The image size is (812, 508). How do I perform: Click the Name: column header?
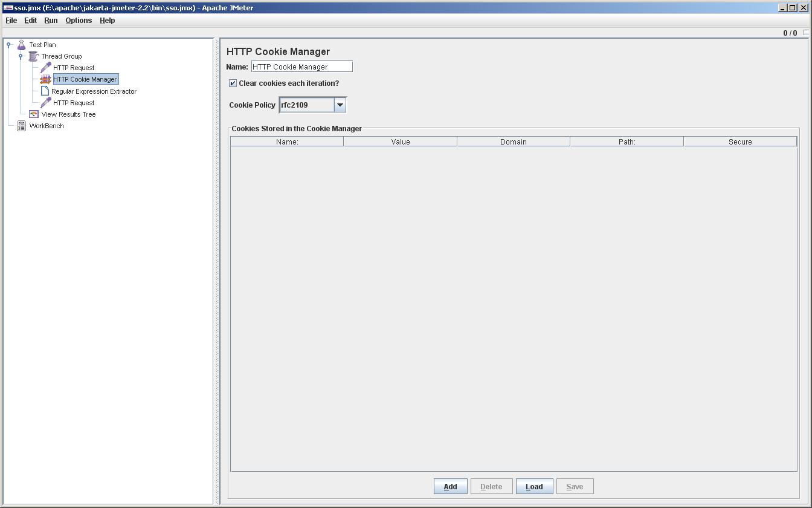pos(287,142)
